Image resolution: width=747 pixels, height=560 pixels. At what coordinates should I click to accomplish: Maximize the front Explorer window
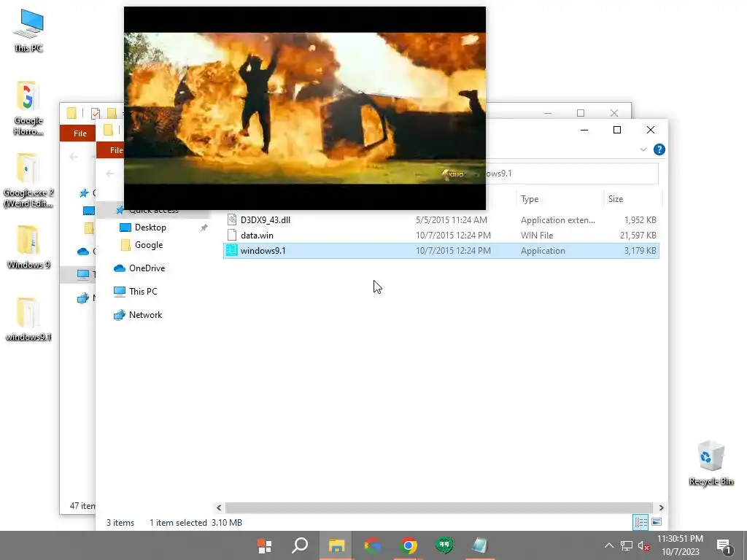coord(617,130)
